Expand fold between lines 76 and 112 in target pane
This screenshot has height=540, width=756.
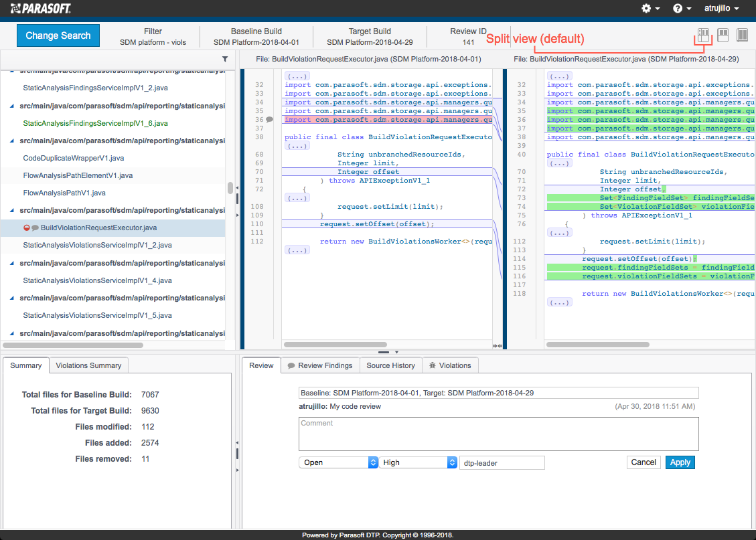[559, 233]
